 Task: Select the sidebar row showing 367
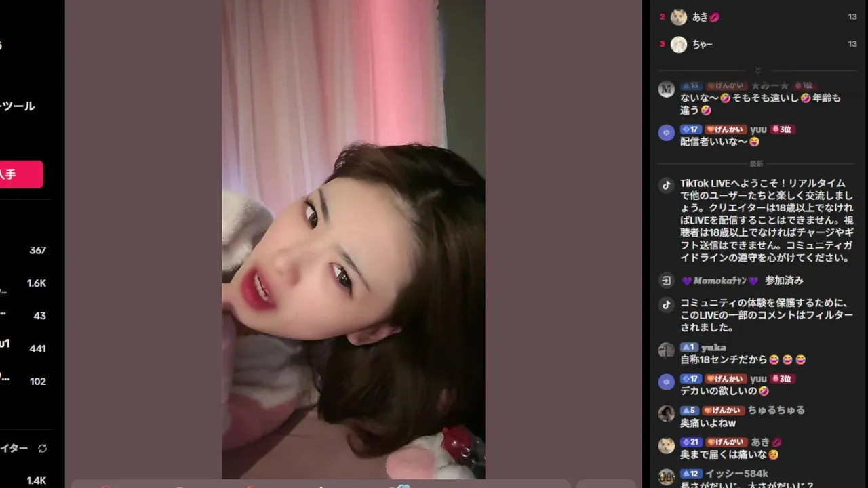point(25,250)
